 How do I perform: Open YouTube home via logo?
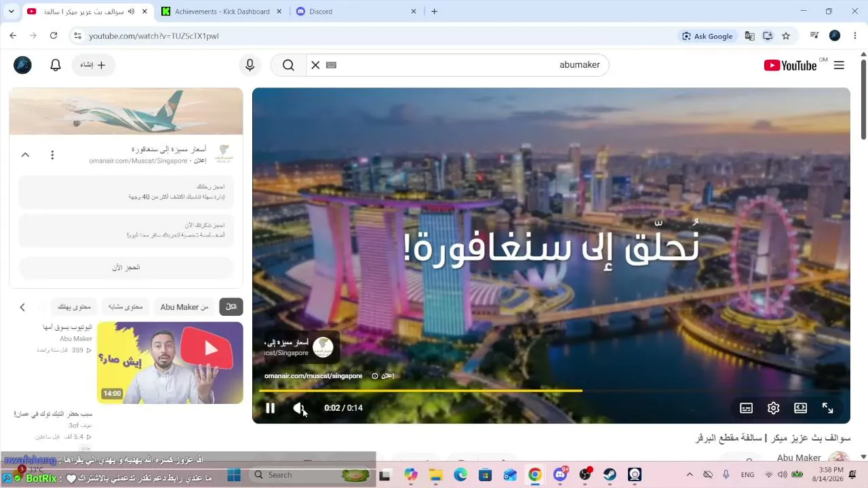pos(790,65)
